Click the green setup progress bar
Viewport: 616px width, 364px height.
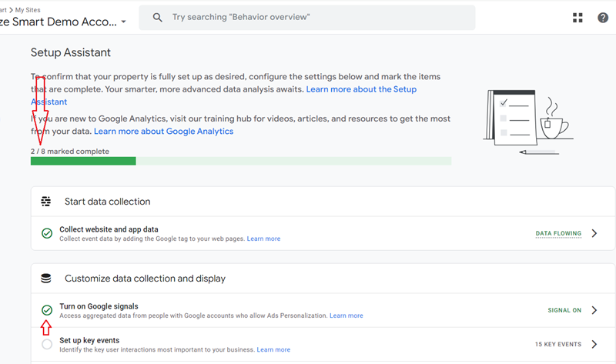pos(241,161)
